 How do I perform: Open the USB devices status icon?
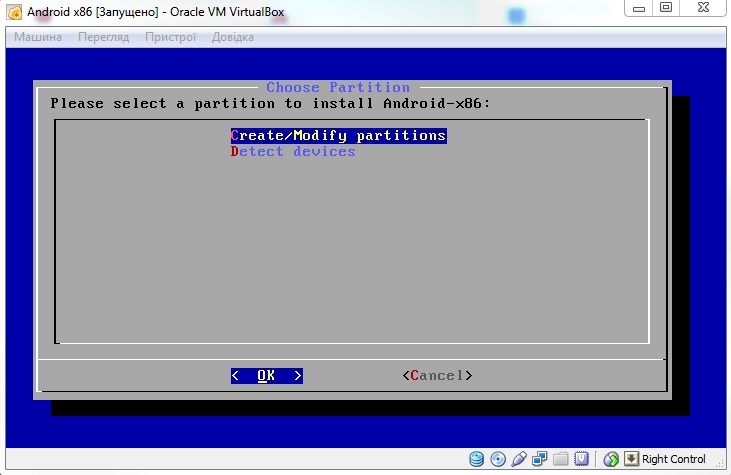point(519,459)
